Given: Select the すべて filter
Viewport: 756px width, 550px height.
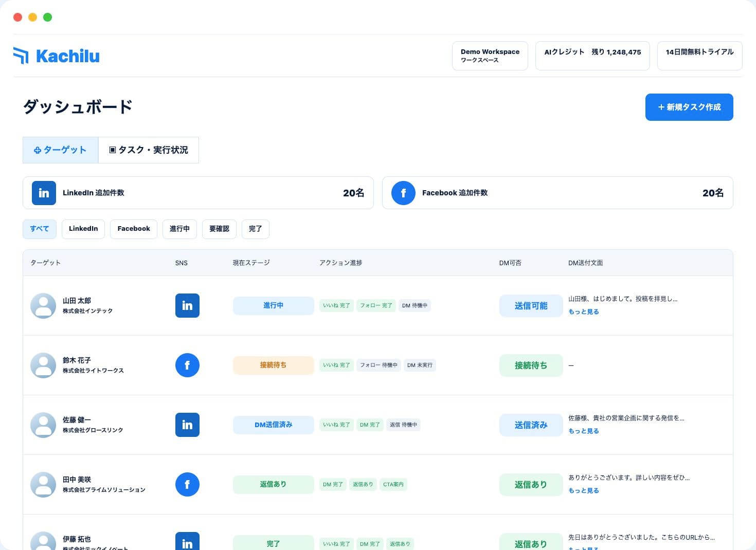Looking at the screenshot, I should pos(40,229).
